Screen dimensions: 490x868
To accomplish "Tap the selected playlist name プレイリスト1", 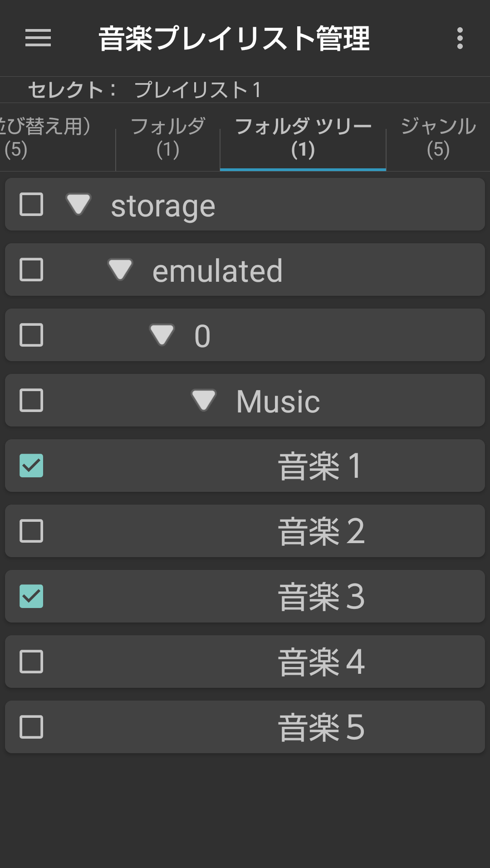I will tap(198, 90).
